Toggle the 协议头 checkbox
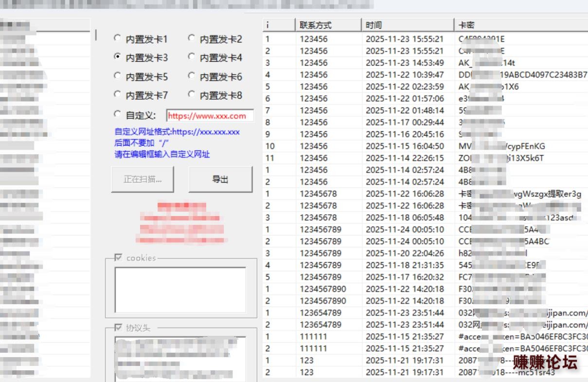 118,327
